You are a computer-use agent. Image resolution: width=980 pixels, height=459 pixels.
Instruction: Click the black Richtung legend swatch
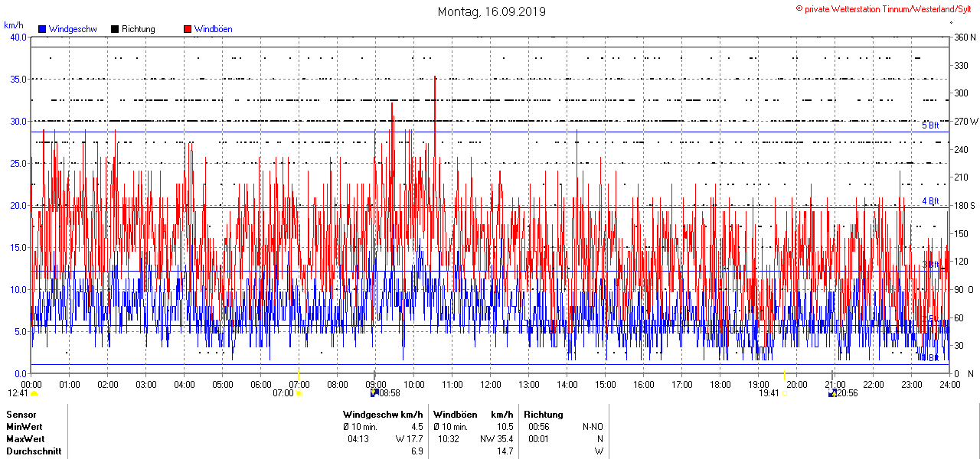(x=115, y=29)
